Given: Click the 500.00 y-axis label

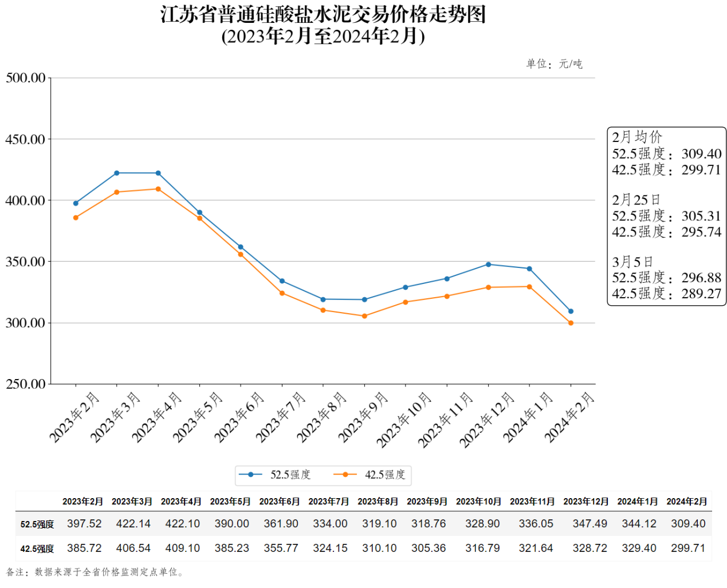Looking at the screenshot, I should (26, 78).
